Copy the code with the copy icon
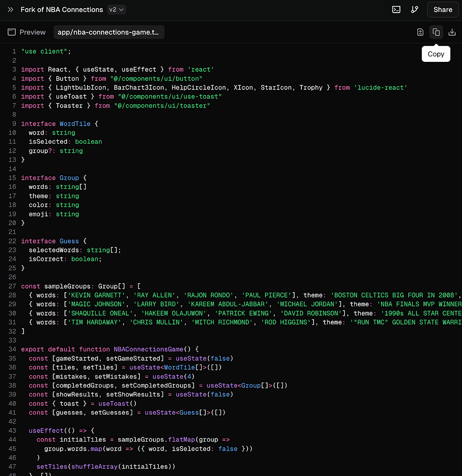This screenshot has height=476, width=462. point(436,32)
